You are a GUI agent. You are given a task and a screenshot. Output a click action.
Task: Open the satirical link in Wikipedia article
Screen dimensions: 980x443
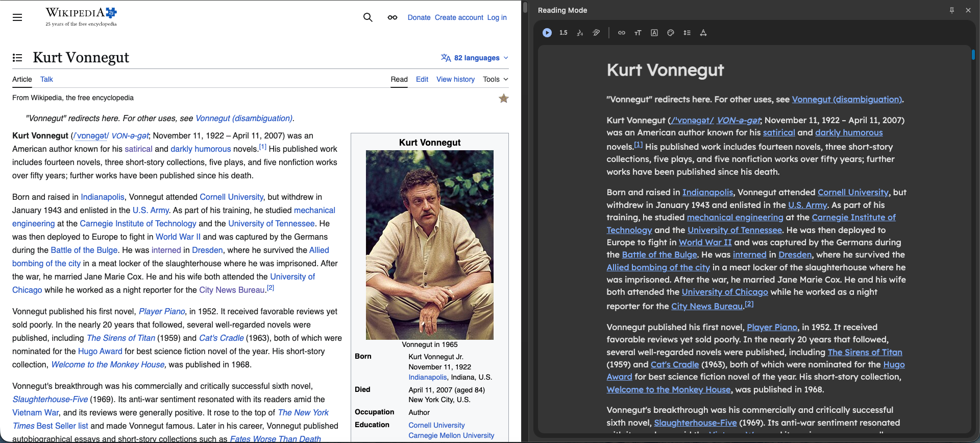(138, 149)
